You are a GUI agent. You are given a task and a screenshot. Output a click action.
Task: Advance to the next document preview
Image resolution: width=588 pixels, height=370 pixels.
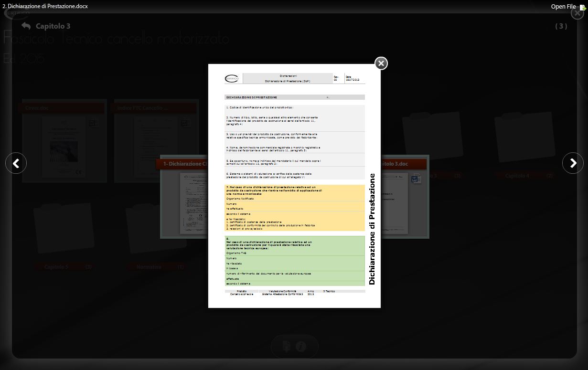(573, 163)
